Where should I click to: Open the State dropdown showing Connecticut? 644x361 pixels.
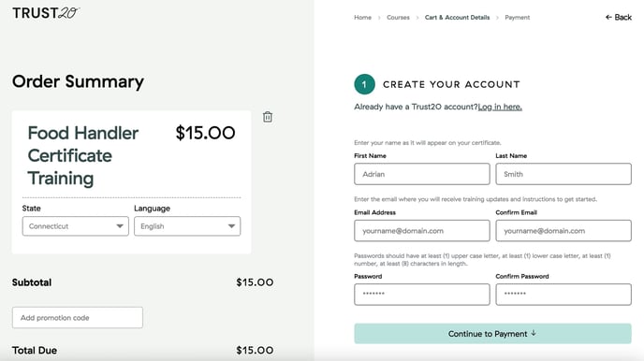[76, 226]
